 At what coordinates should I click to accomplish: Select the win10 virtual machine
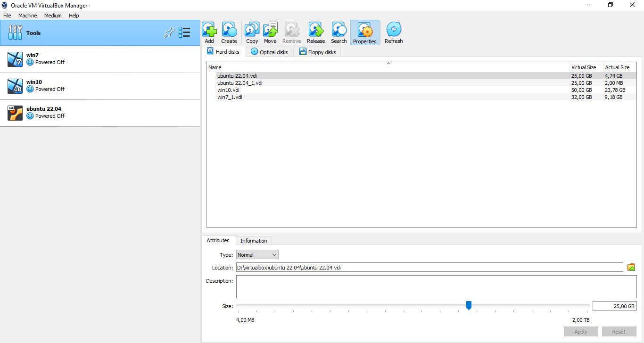point(100,86)
